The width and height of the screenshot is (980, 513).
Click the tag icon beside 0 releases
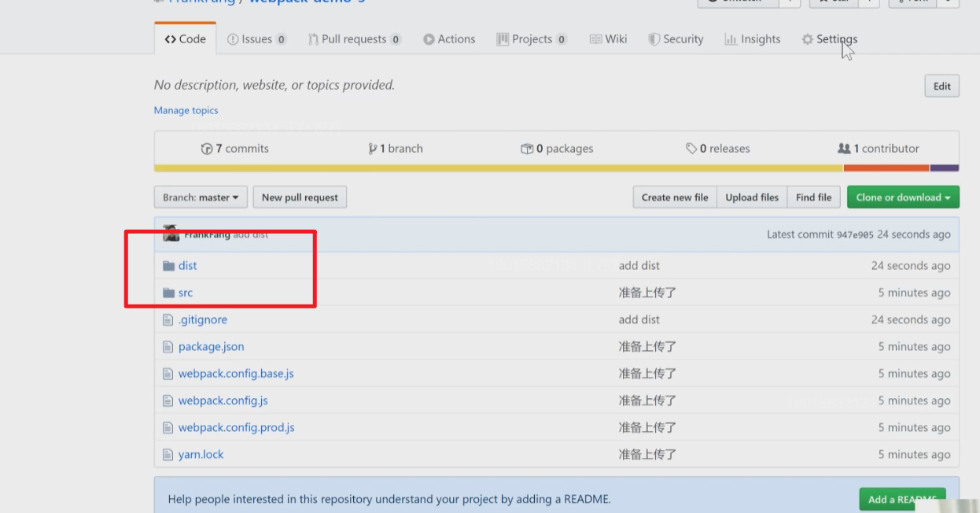(x=691, y=149)
